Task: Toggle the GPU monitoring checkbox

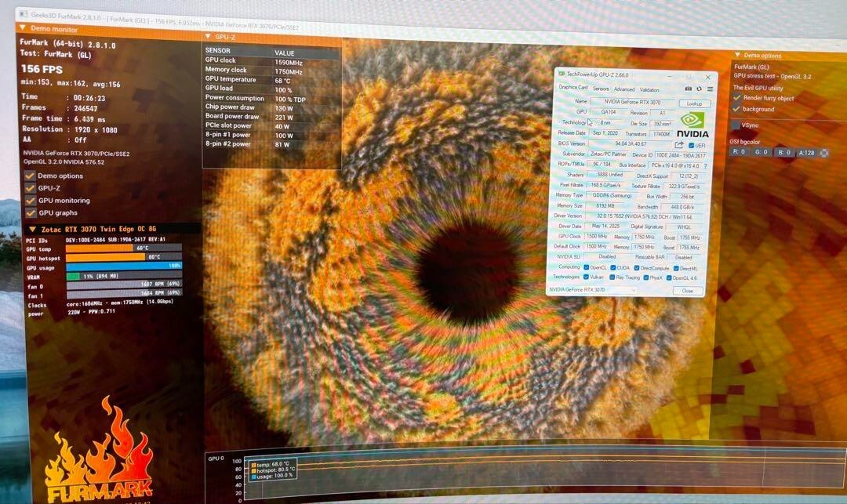Action: point(31,201)
